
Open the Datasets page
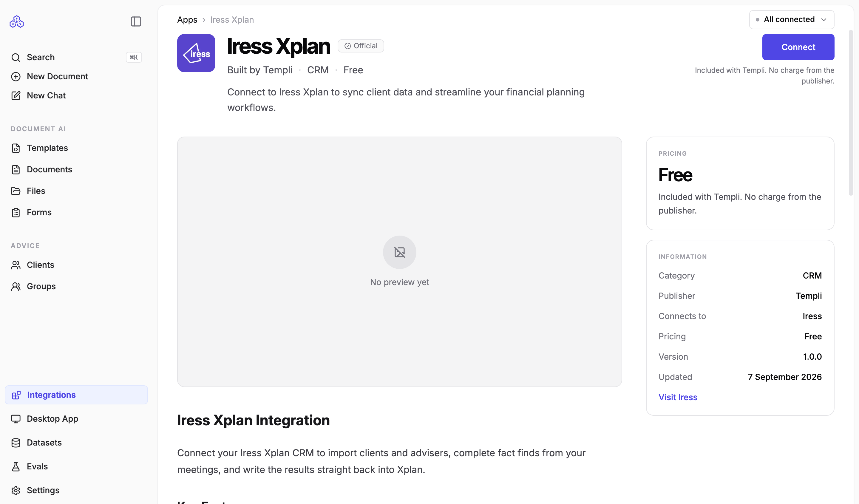tap(76, 442)
